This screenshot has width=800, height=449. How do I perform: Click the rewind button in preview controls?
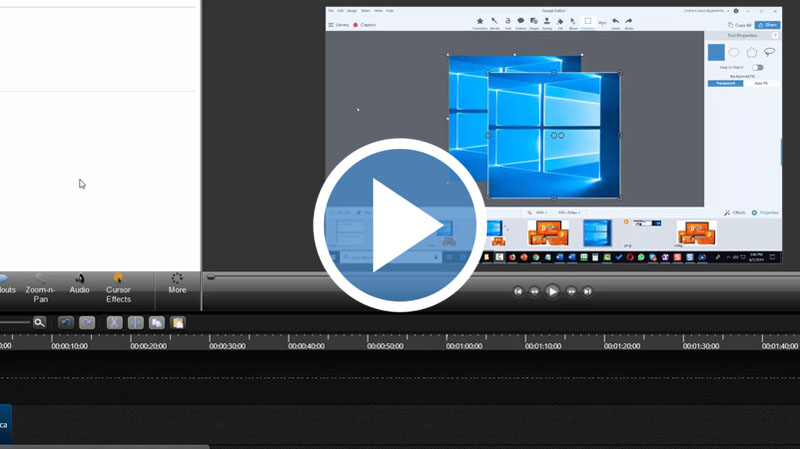pyautogui.click(x=535, y=291)
